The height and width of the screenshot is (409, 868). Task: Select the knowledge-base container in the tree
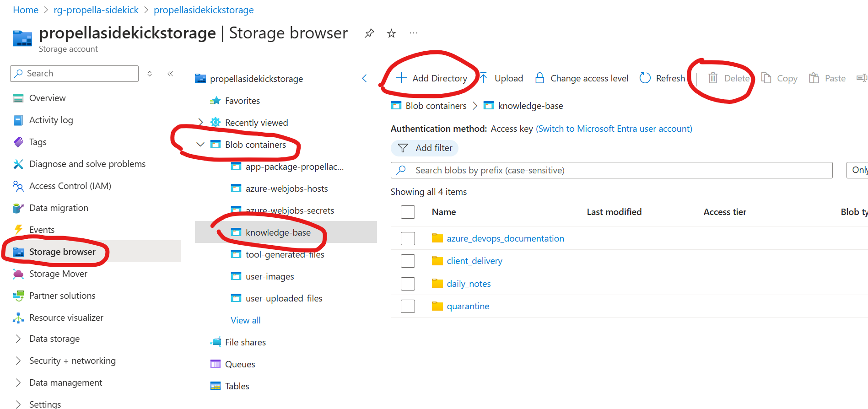tap(286, 232)
